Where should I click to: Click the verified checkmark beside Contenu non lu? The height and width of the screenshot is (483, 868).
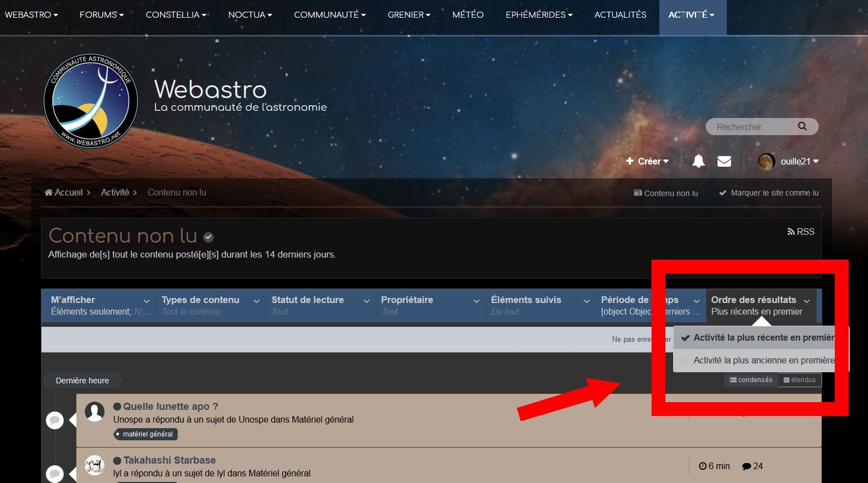(208, 237)
